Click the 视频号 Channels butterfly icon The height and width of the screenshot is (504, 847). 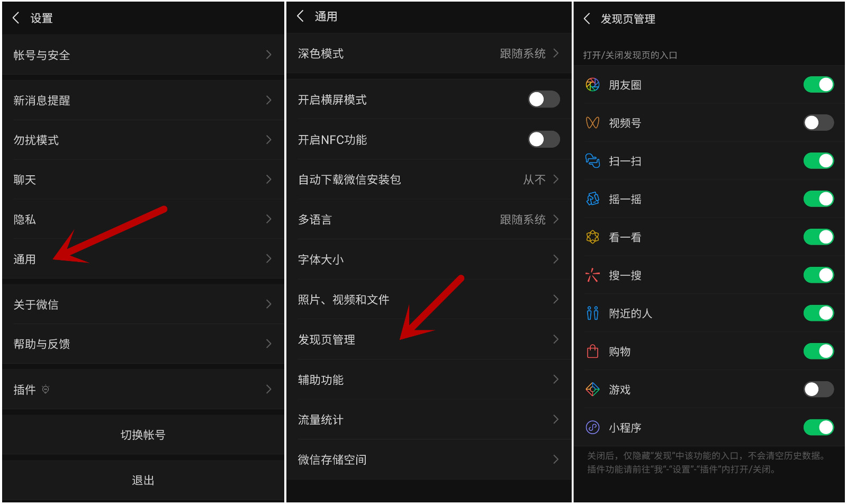tap(592, 123)
